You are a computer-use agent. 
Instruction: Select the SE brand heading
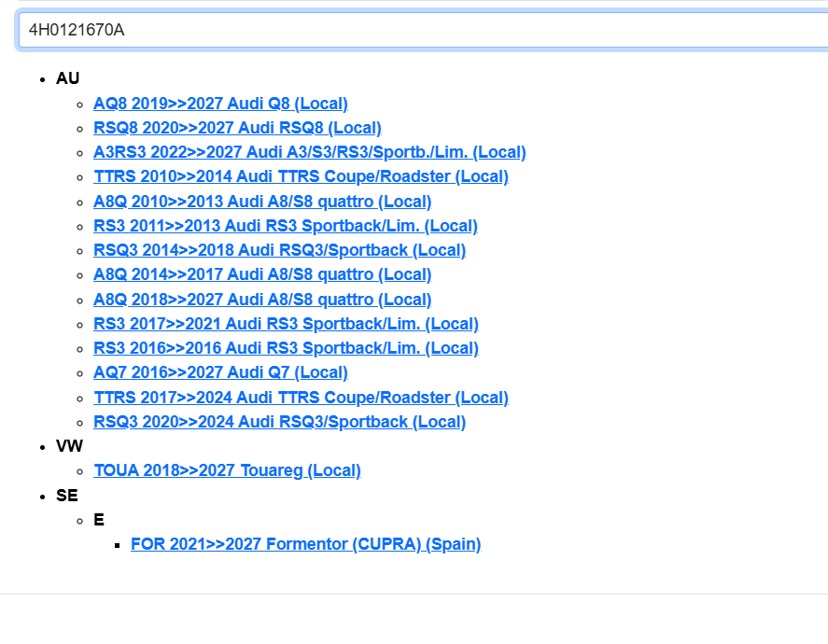pos(67,496)
